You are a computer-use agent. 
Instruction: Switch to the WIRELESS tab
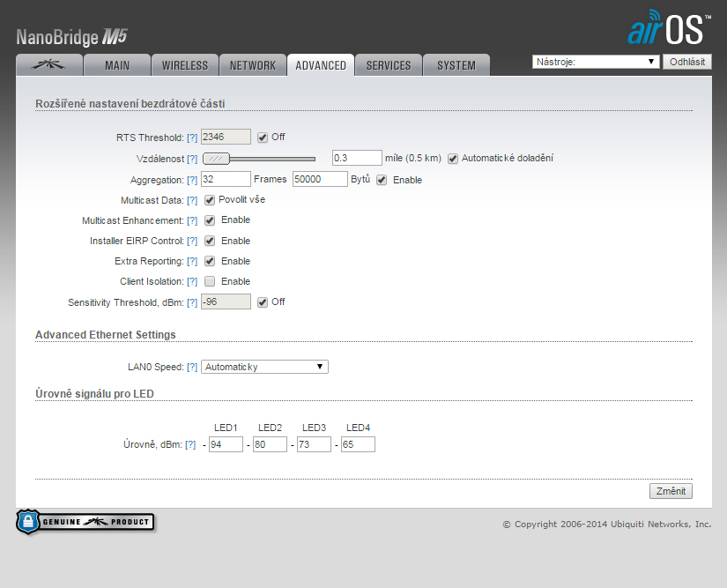coord(185,65)
